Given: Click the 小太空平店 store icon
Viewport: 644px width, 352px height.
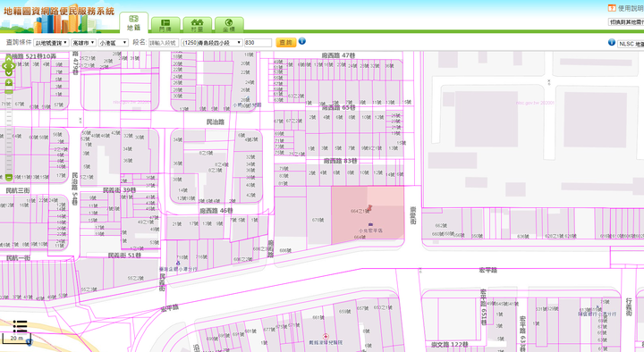Looking at the screenshot, I should pos(370,224).
